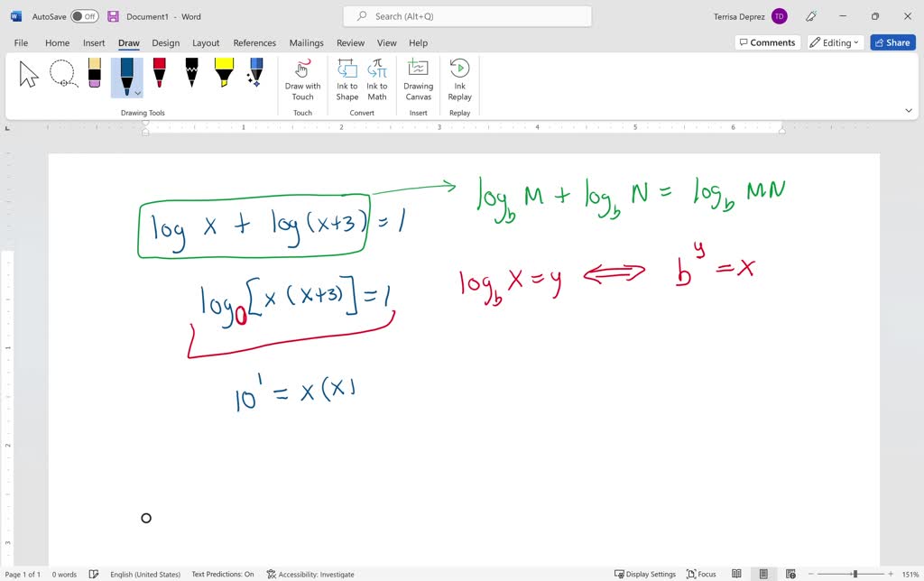Switch to the References tab

pyautogui.click(x=254, y=42)
